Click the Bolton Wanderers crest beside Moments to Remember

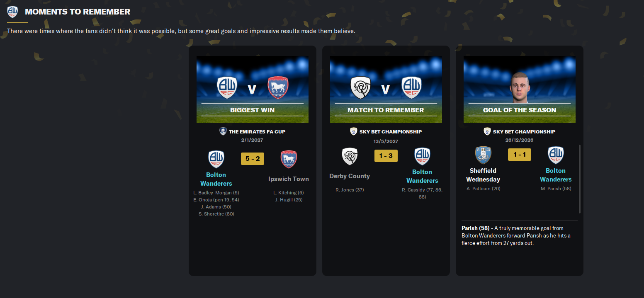click(12, 12)
